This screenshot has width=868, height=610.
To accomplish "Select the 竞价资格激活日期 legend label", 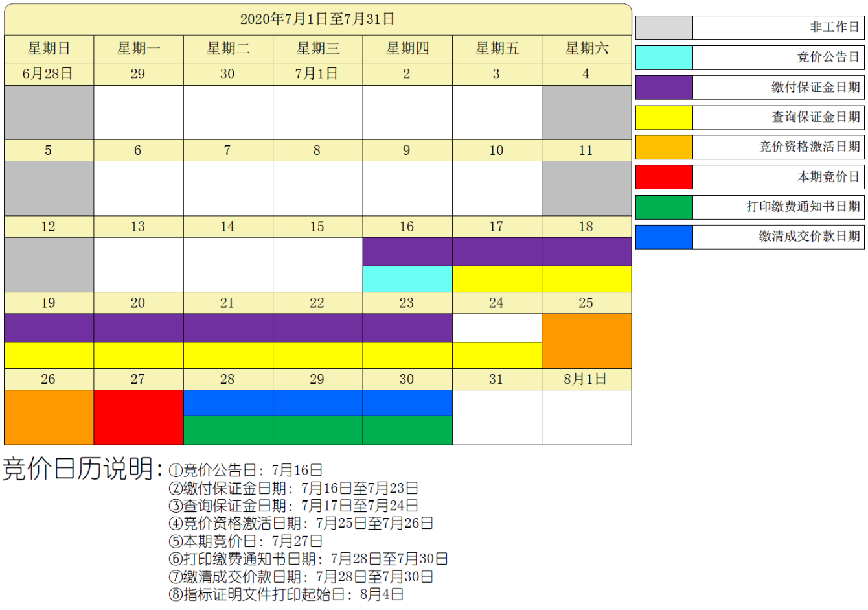I will tap(809, 147).
